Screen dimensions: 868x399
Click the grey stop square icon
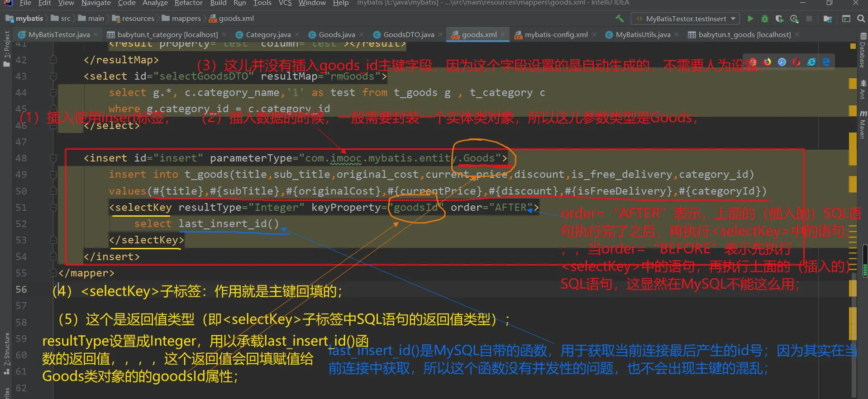pos(809,19)
